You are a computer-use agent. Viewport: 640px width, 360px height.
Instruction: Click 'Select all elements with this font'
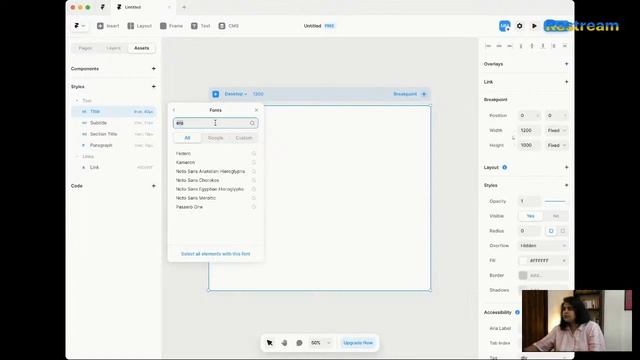(x=216, y=254)
